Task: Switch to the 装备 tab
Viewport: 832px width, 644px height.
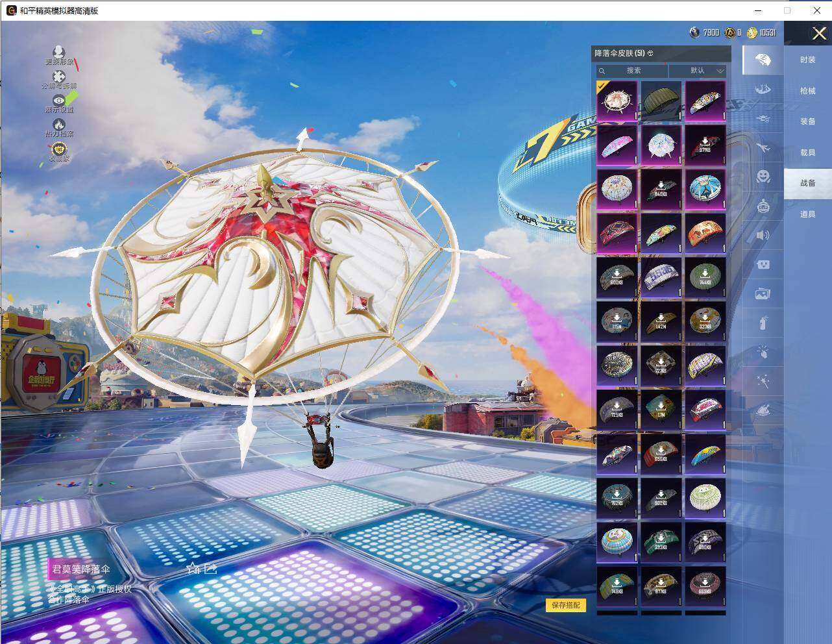Action: [x=808, y=121]
